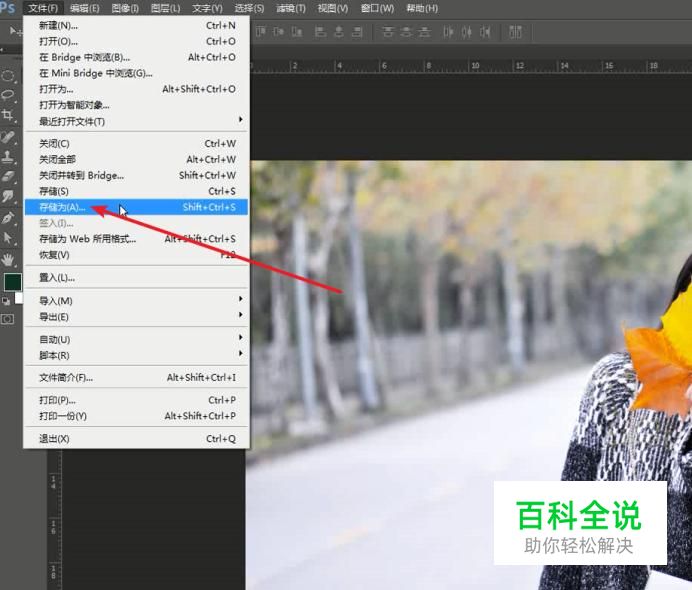Select the Elliptical Marquee tool
Image resolution: width=692 pixels, height=590 pixels.
pos(8,75)
